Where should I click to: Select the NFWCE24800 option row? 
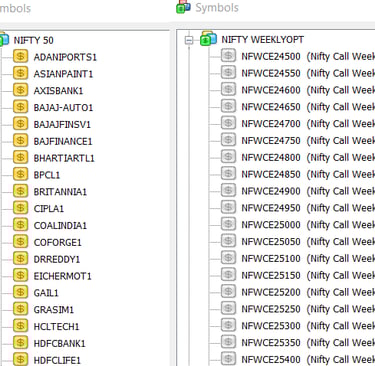(298, 157)
